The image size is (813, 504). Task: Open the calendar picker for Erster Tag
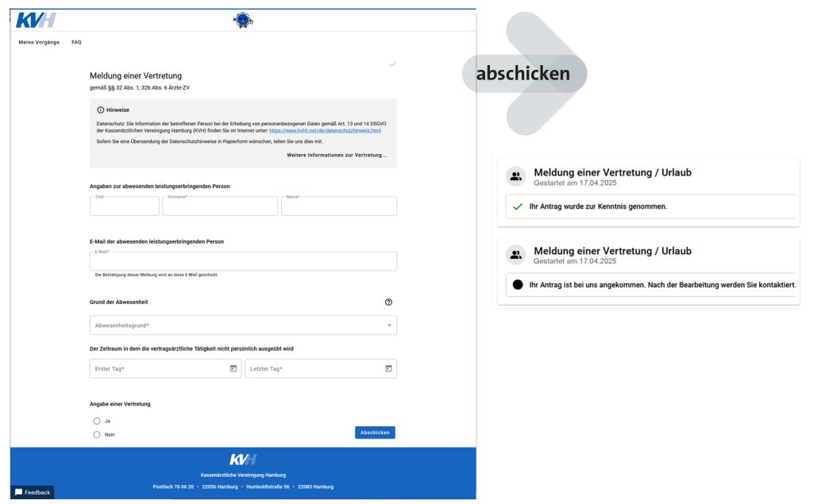233,368
